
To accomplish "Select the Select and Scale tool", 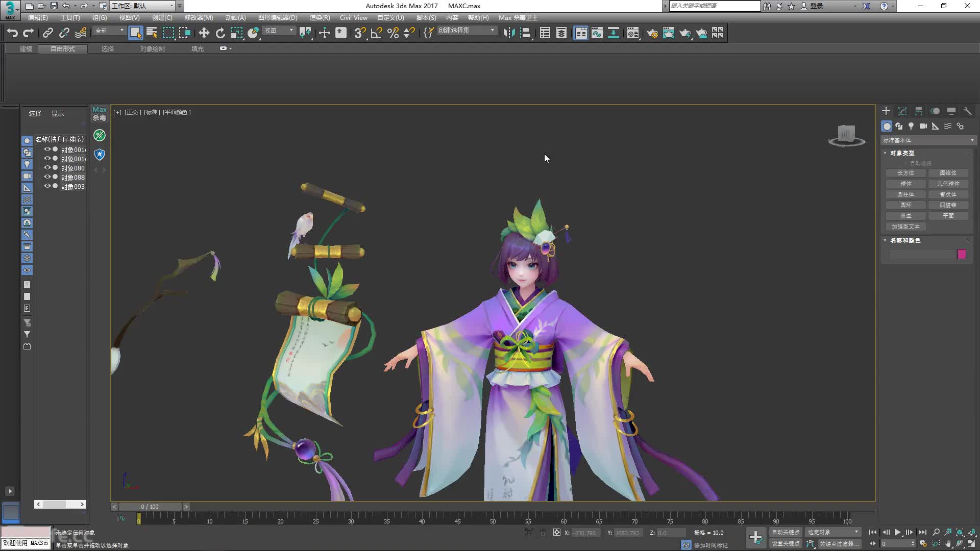I will [236, 33].
